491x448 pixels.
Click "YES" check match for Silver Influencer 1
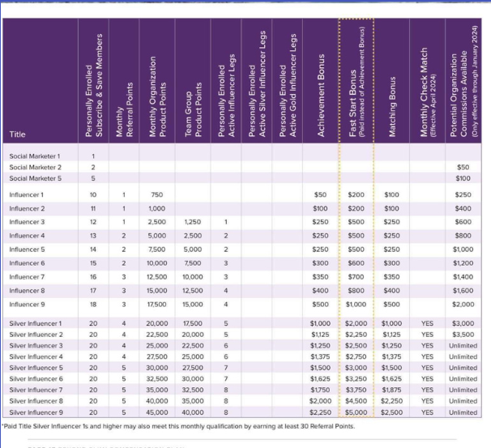[427, 323]
